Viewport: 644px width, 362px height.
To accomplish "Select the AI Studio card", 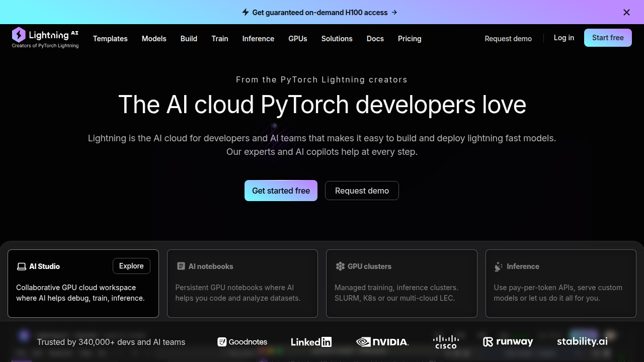I will pos(84,284).
